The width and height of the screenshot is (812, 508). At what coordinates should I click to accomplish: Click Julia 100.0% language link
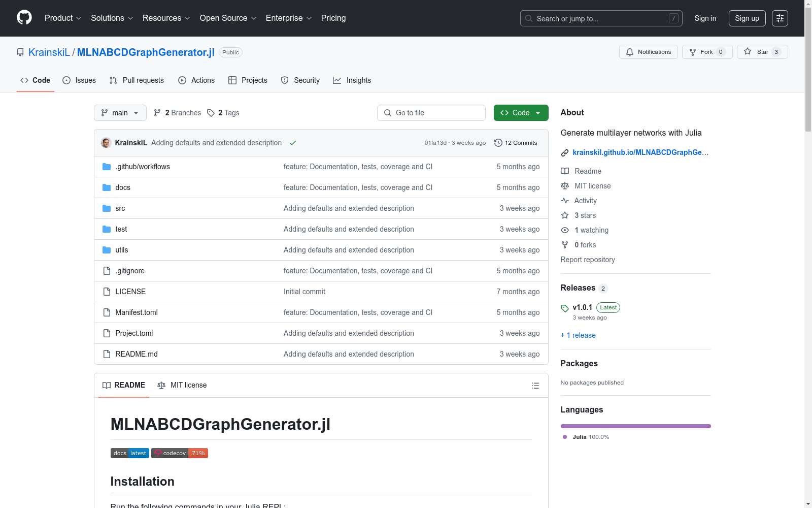click(x=586, y=437)
